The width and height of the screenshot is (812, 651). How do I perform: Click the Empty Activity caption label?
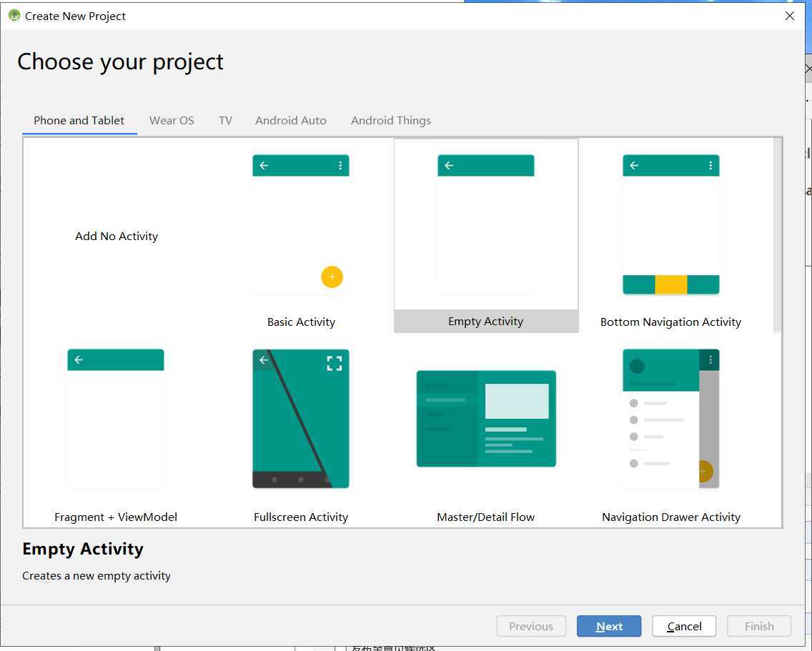pyautogui.click(x=486, y=322)
